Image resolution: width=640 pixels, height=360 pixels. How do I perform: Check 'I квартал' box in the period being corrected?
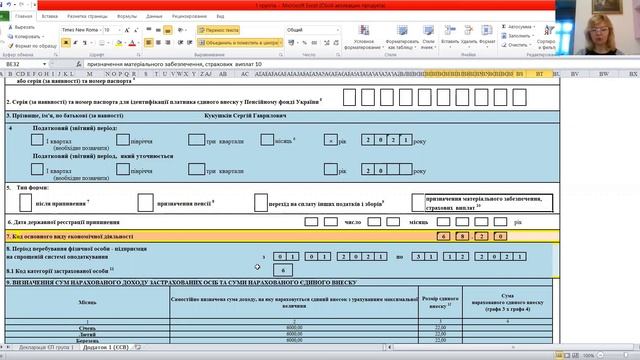[x=37, y=169]
